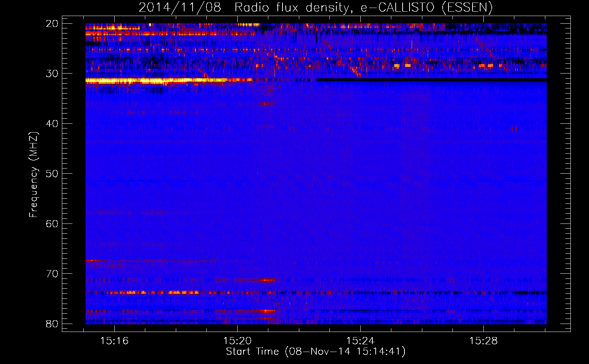Click the frequency tick label '50'
Screen dimensions: 589x364
coord(52,174)
